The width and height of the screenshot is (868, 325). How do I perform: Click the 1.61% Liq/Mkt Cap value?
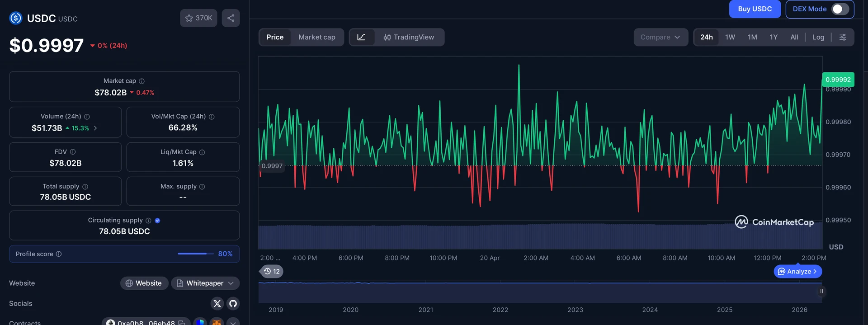pos(183,163)
